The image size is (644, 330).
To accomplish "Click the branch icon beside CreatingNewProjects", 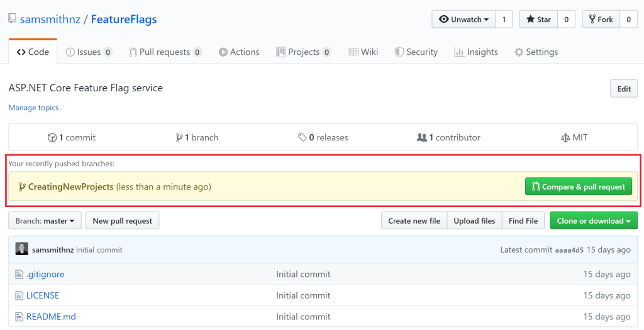I will pos(22,186).
